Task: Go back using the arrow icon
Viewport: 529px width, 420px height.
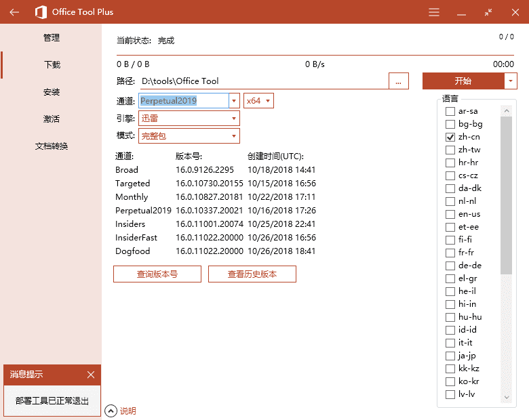Action: pos(14,12)
